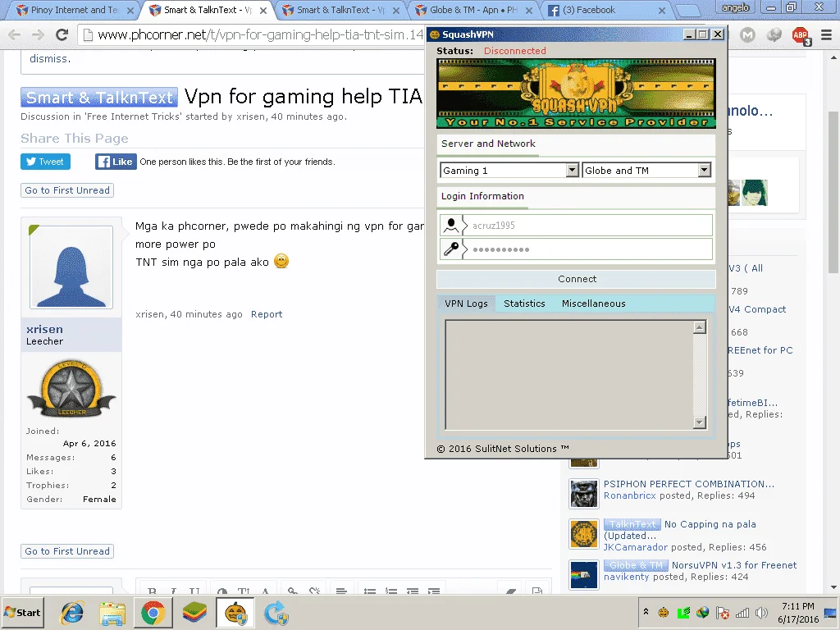840x630 pixels.
Task: Switch to the Miscellaneous tab
Action: (x=593, y=304)
